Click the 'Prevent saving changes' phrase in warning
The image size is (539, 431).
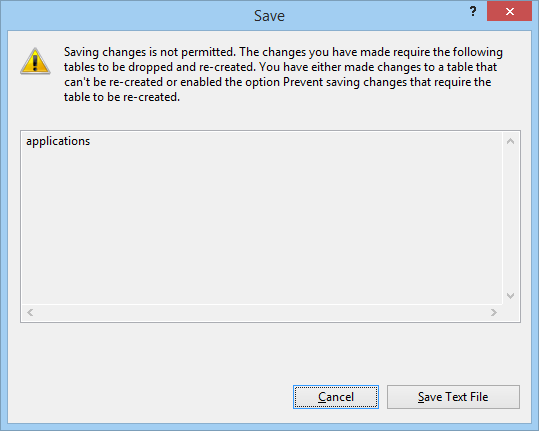[345, 82]
